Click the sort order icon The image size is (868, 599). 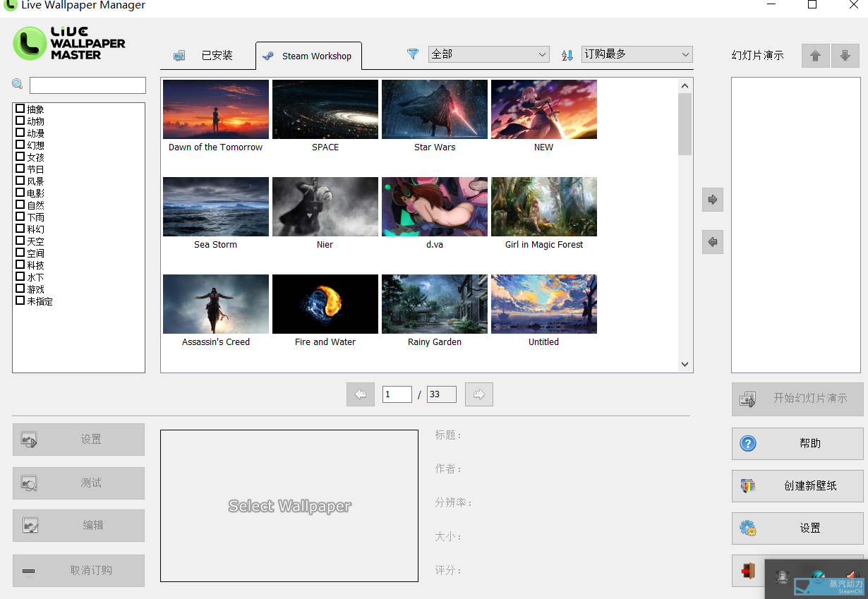tap(567, 54)
